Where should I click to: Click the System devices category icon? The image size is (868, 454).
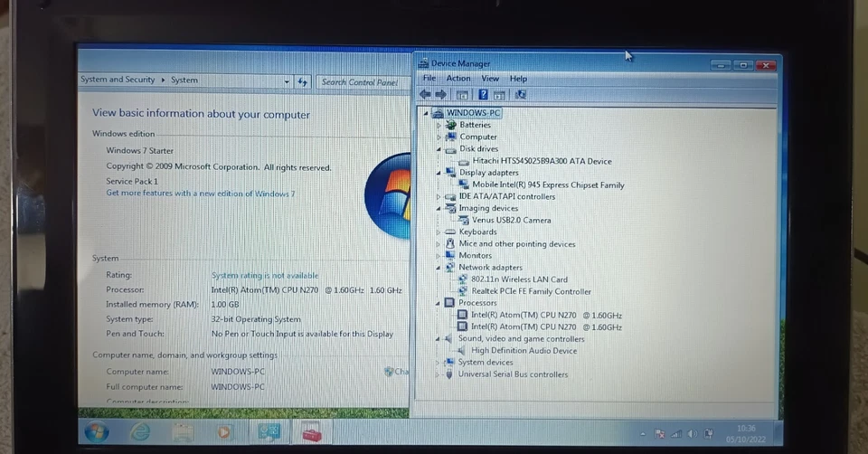(449, 362)
